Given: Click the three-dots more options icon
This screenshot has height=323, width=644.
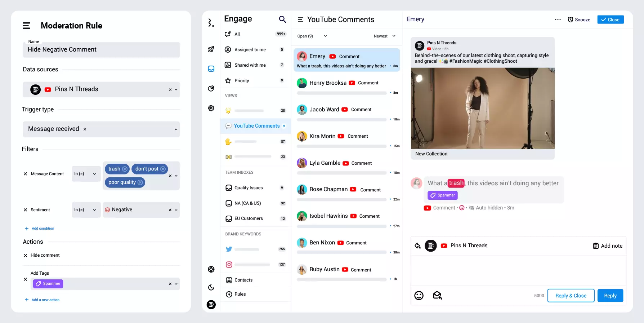Looking at the screenshot, I should pos(558,19).
